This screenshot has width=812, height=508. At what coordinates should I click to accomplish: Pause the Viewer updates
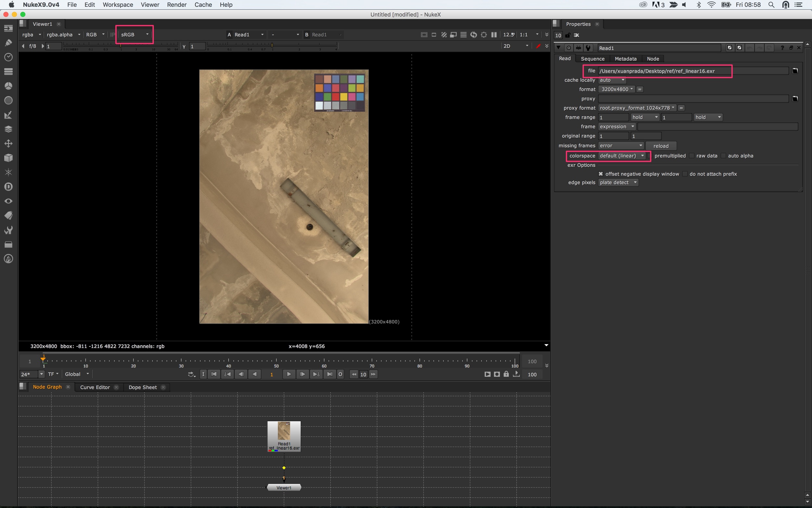pyautogui.click(x=494, y=34)
